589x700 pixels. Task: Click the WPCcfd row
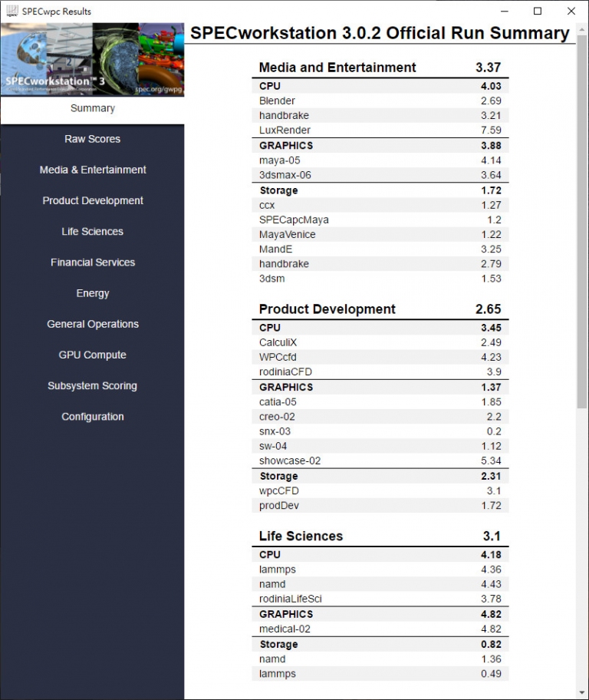[380, 357]
